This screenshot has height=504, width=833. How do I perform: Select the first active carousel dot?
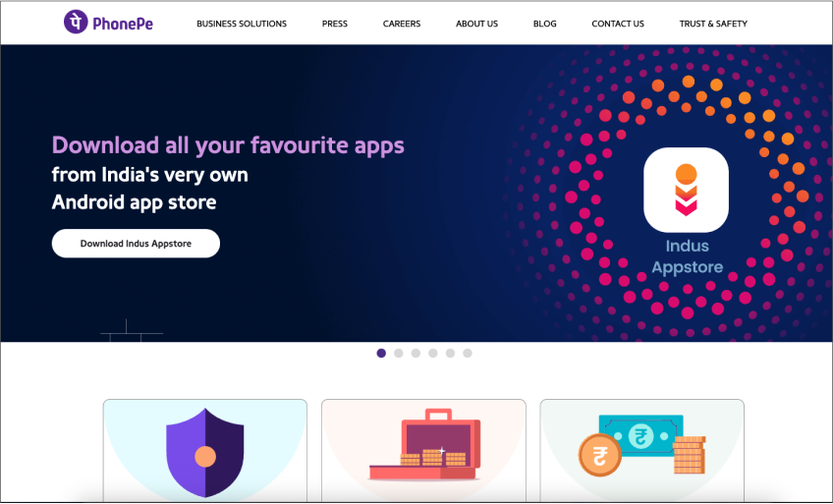coord(381,353)
